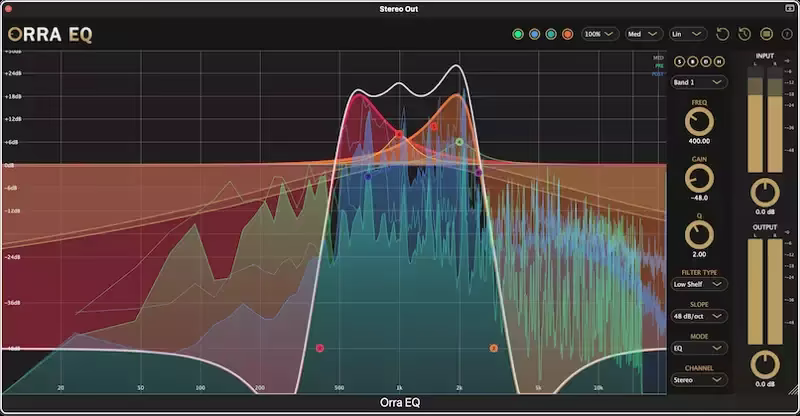800x416 pixels.
Task: Open the 48 dB/oct slope dropdown
Action: (699, 316)
